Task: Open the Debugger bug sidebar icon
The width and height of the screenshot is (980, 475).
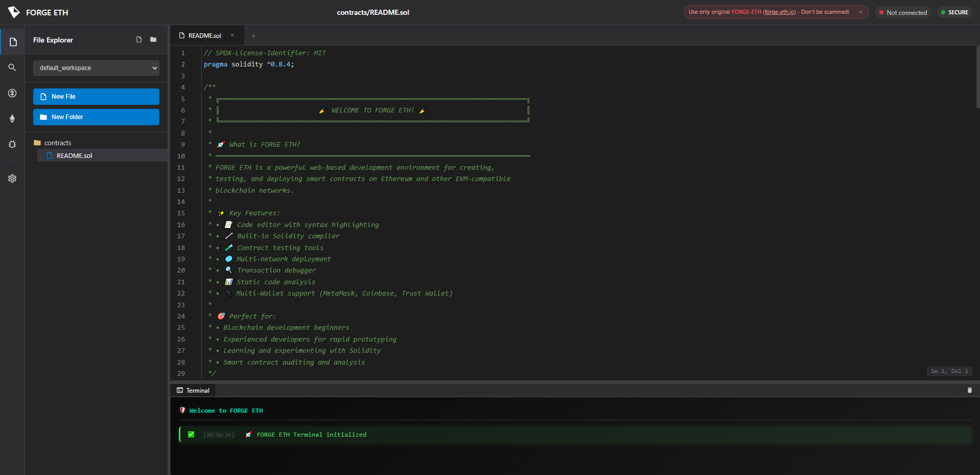Action: (12, 144)
